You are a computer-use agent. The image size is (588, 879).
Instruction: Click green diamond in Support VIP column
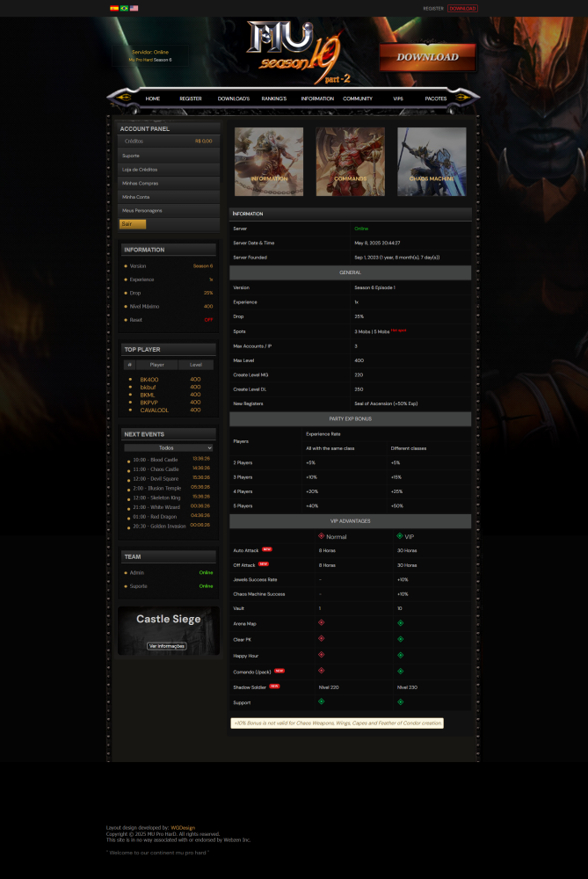tap(400, 701)
